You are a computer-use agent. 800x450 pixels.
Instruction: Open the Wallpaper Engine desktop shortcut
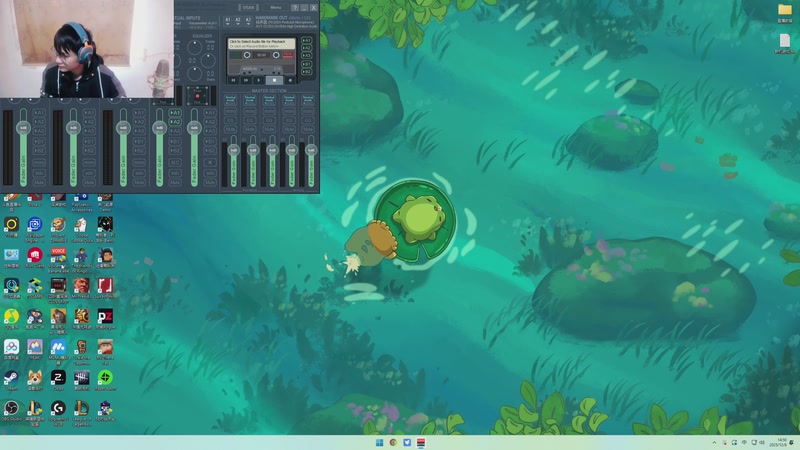pyautogui.click(x=35, y=225)
